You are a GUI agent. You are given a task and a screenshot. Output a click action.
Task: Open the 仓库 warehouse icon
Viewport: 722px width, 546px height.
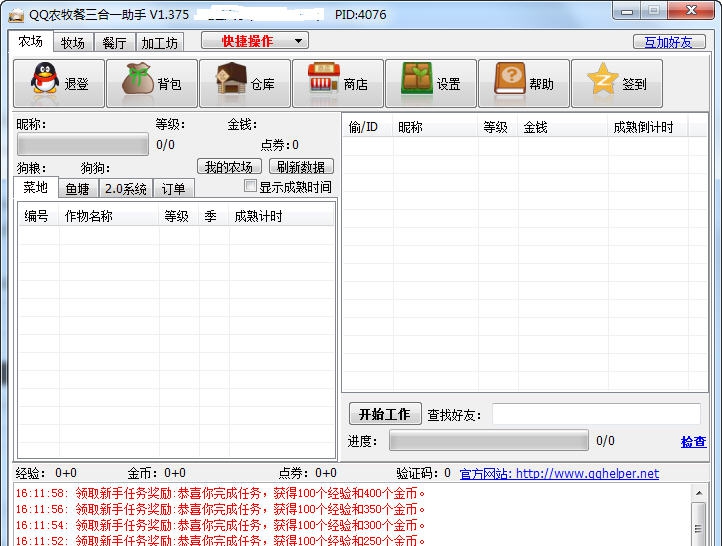point(232,83)
